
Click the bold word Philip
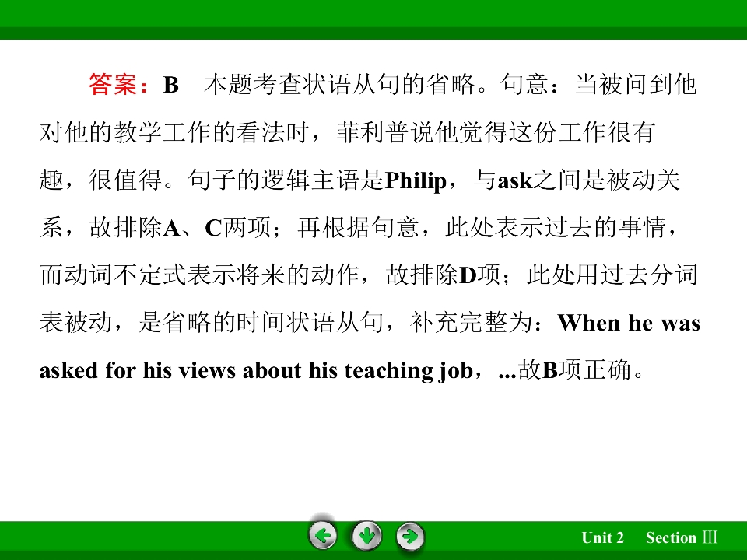click(416, 181)
